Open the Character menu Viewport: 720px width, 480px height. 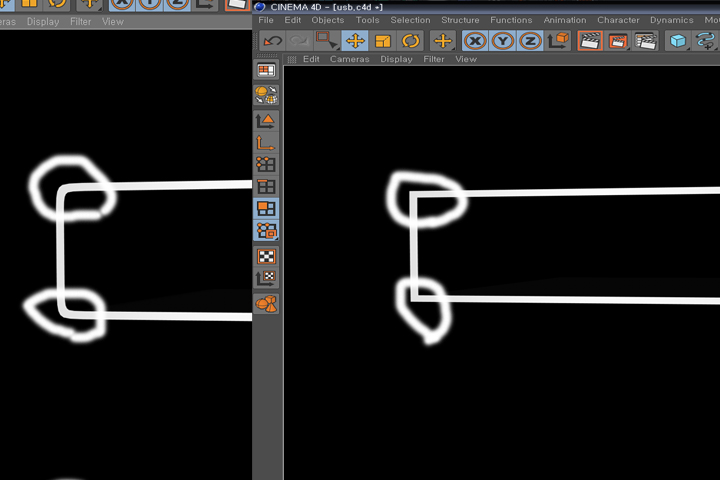click(618, 20)
